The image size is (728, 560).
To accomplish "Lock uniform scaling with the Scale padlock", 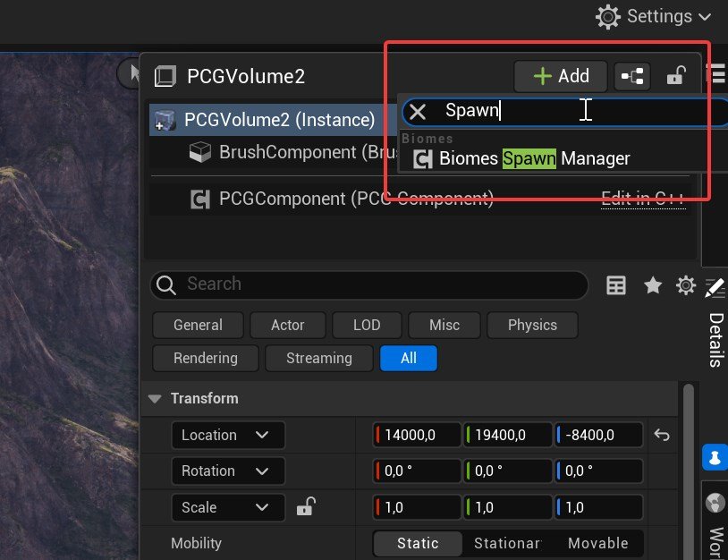I will (x=305, y=506).
